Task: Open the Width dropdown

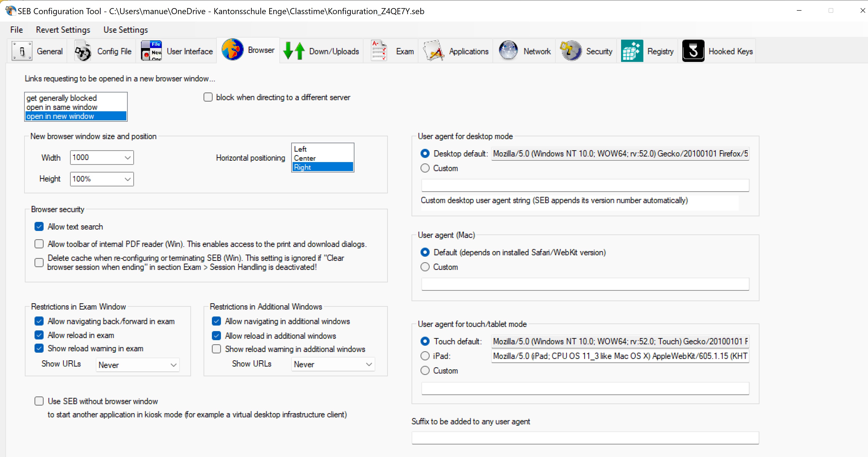Action: 127,157
